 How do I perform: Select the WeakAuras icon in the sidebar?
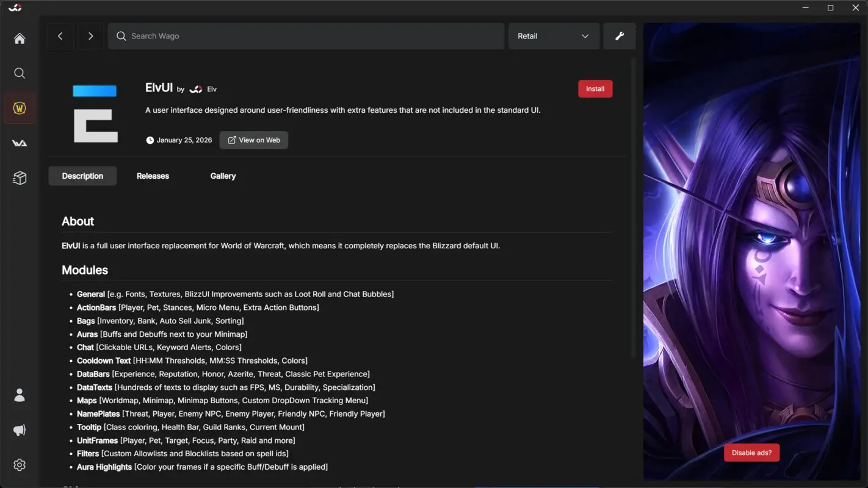coord(19,143)
